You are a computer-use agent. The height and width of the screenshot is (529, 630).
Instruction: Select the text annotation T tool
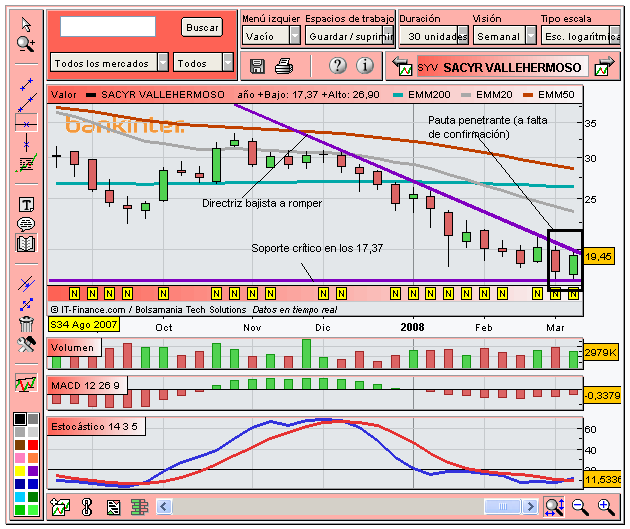click(27, 205)
